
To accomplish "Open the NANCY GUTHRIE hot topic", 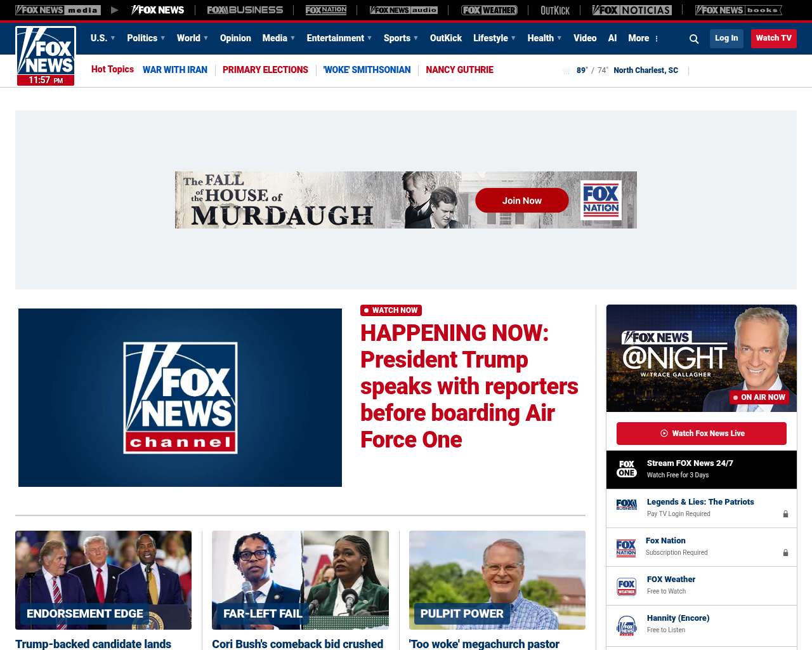I will pyautogui.click(x=459, y=70).
